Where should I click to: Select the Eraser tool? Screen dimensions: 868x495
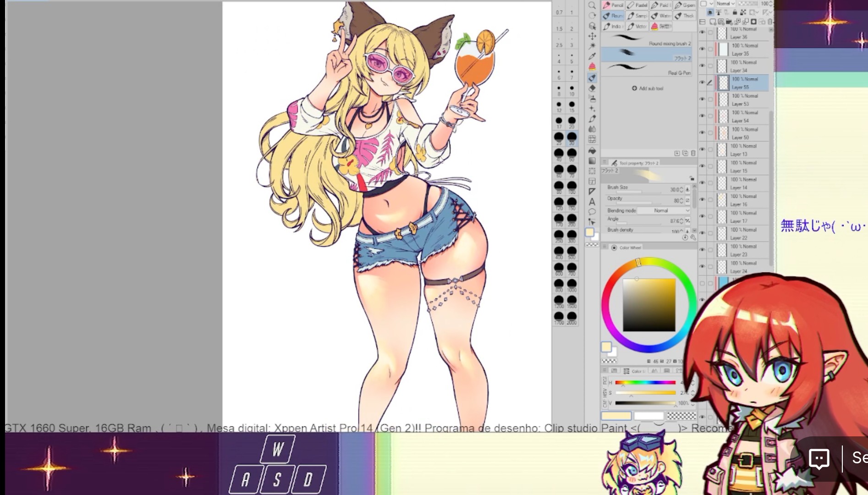[x=592, y=88]
